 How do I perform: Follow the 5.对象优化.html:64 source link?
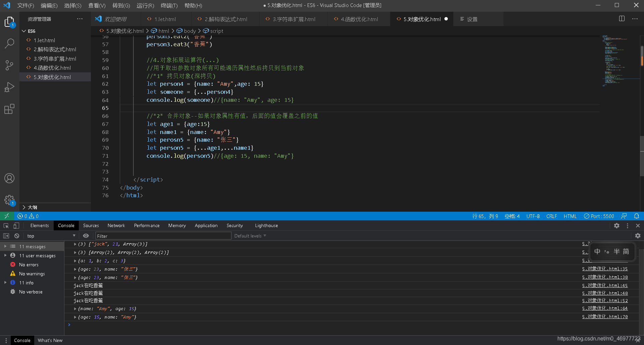tap(605, 308)
